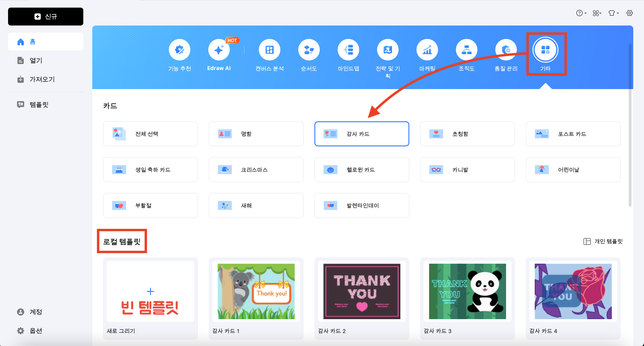Open the 홈 (Home) sidebar item
The image size is (644, 346).
(45, 42)
